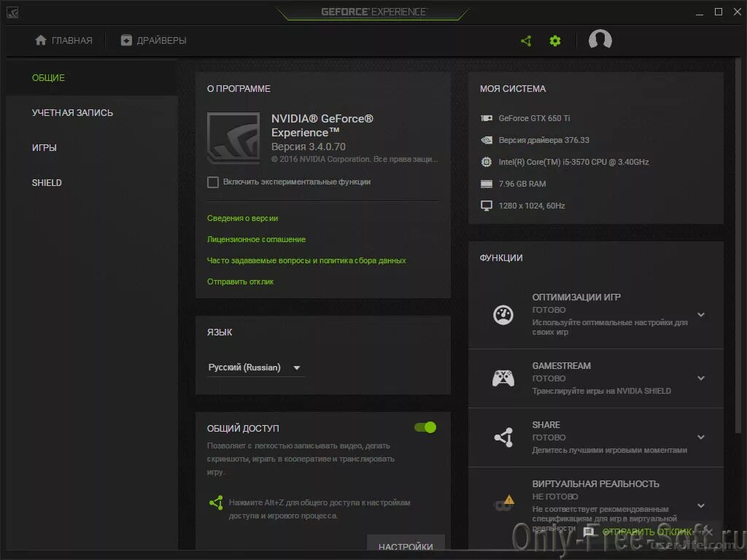Image resolution: width=747 pixels, height=560 pixels.
Task: Click the CPU chip icon
Action: pos(487,162)
